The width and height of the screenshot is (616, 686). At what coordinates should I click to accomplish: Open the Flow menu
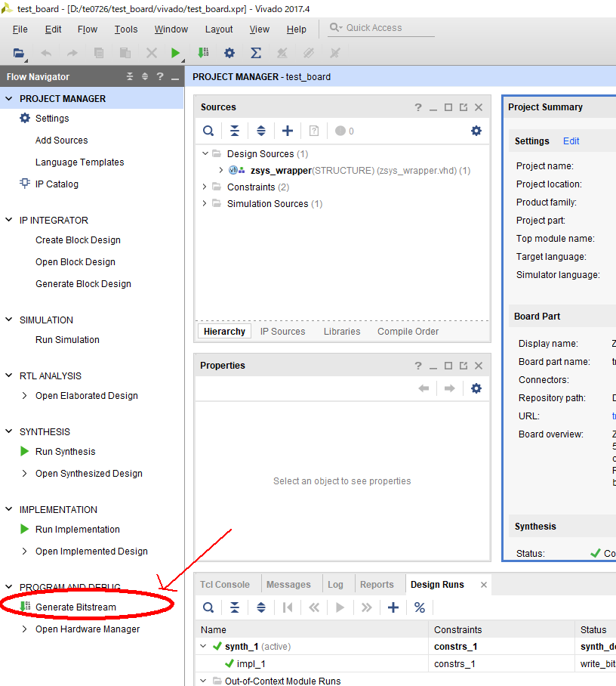(x=88, y=29)
